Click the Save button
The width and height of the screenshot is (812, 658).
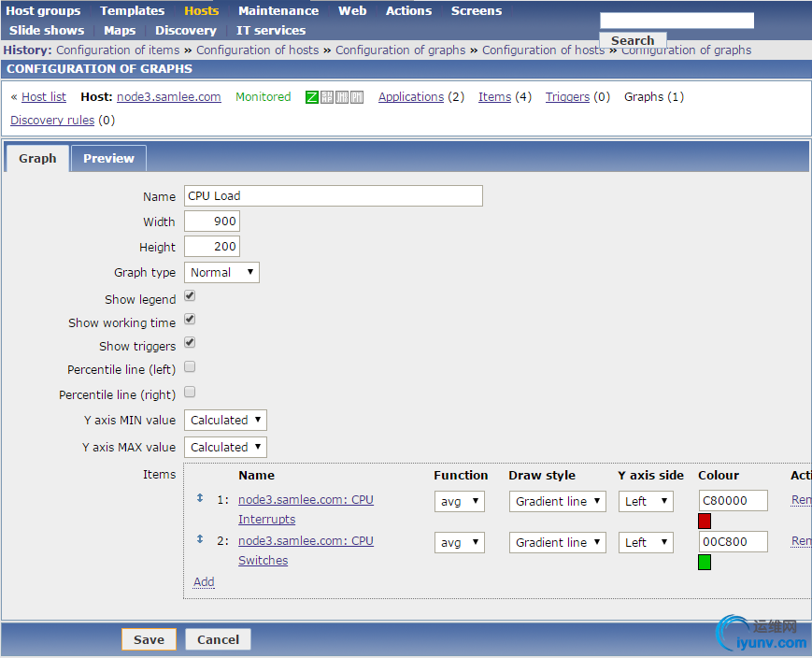[150, 639]
